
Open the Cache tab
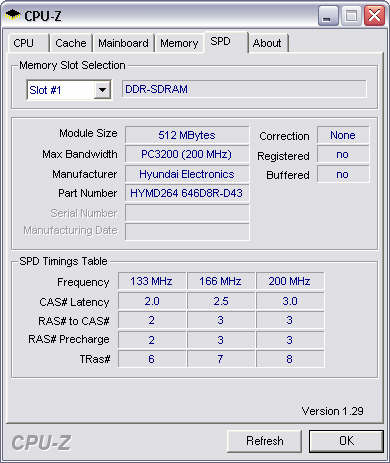(71, 43)
